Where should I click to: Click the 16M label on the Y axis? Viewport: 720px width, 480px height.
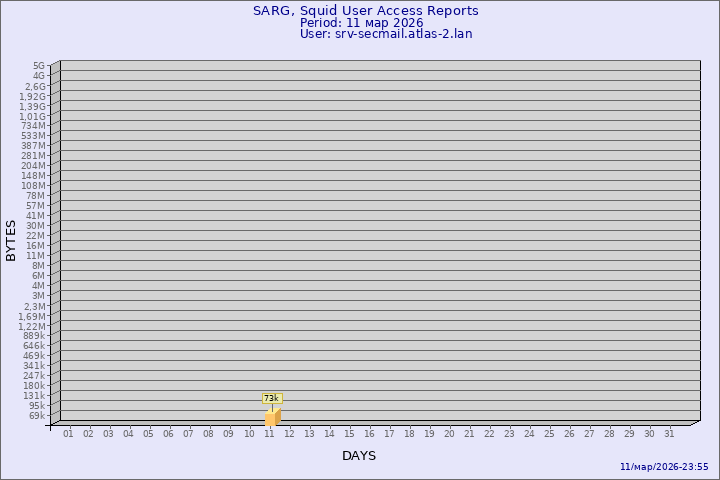click(x=36, y=246)
